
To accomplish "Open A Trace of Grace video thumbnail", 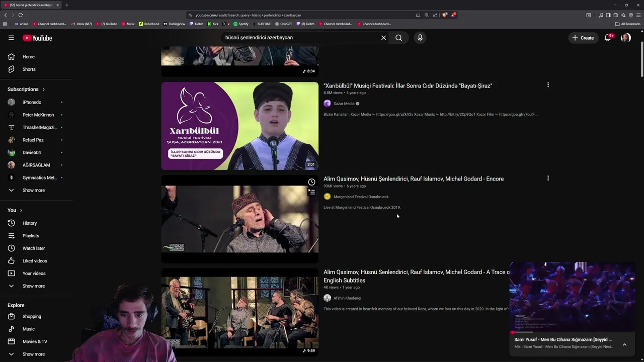I will click(239, 312).
